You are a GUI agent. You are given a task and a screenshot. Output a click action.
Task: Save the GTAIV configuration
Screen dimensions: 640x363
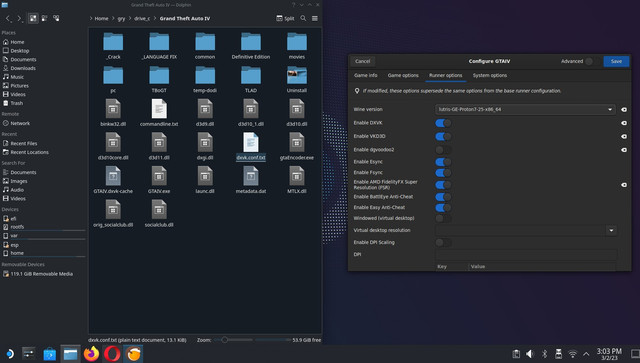click(616, 61)
